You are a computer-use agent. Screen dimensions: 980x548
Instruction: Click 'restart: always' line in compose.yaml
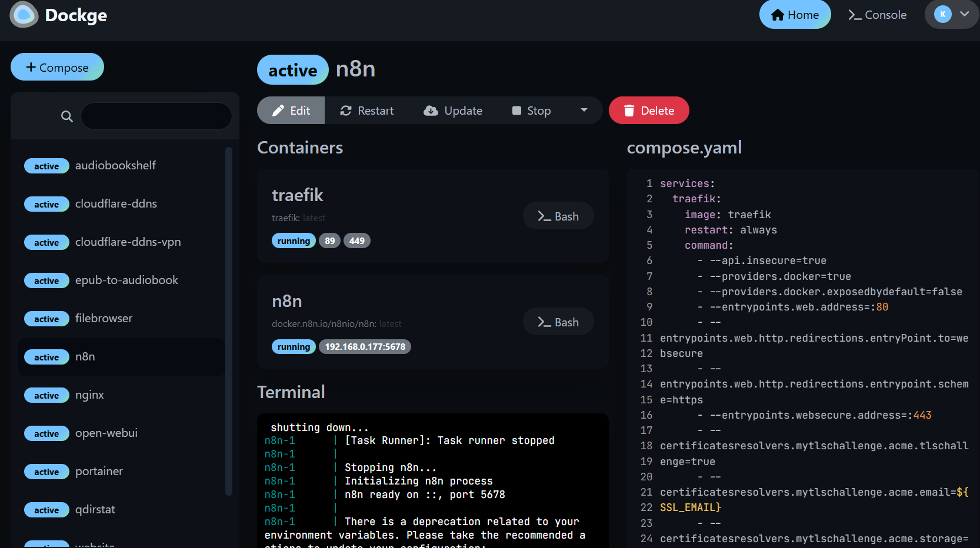click(731, 230)
